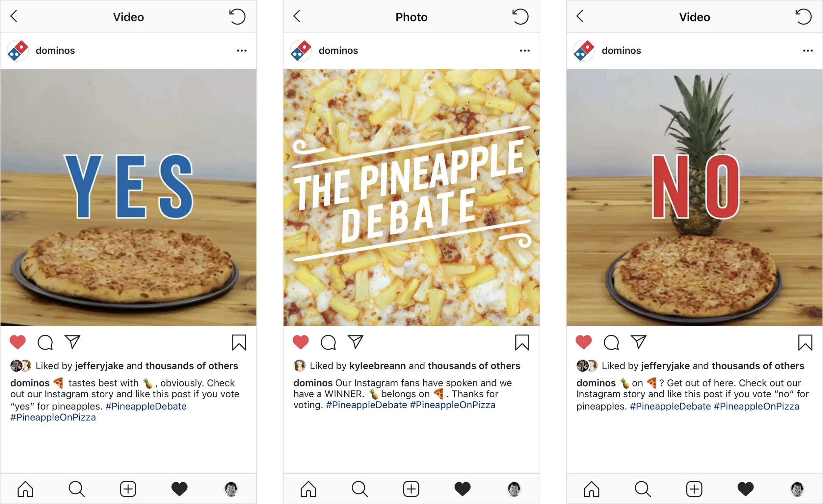Open the activity heart tab under the NO video
Viewport: 823px width, 504px height.
746,489
